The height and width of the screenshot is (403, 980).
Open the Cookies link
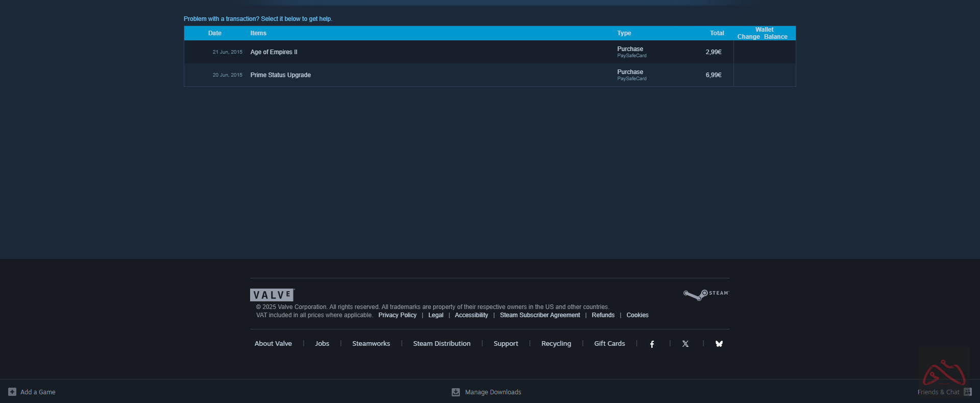pyautogui.click(x=637, y=315)
